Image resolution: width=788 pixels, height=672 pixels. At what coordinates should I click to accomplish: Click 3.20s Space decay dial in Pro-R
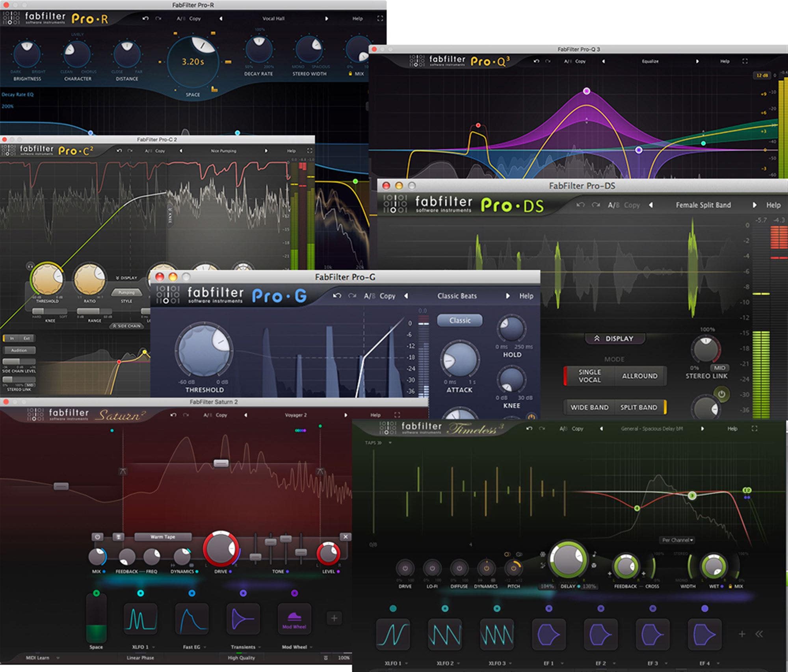click(193, 62)
